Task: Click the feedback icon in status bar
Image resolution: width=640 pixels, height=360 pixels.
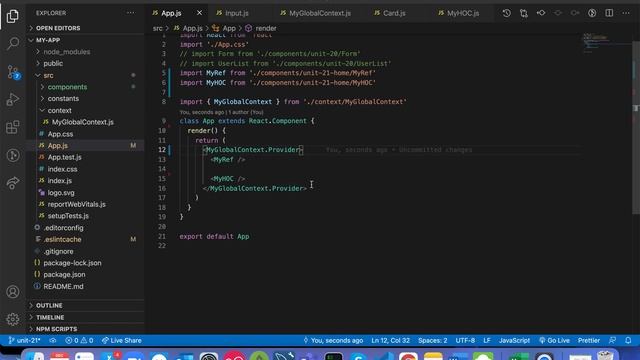Action: pyautogui.click(x=612, y=340)
